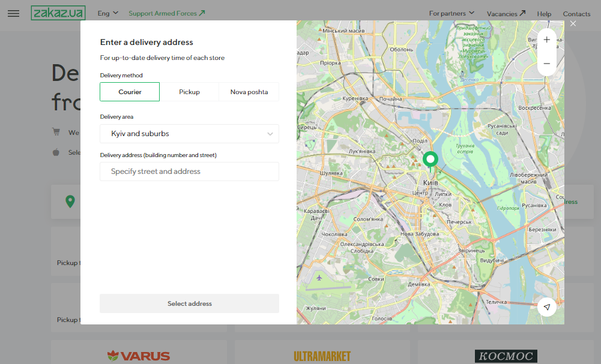Open the hamburger menu
Screen dimensions: 601x364
(x=13, y=13)
